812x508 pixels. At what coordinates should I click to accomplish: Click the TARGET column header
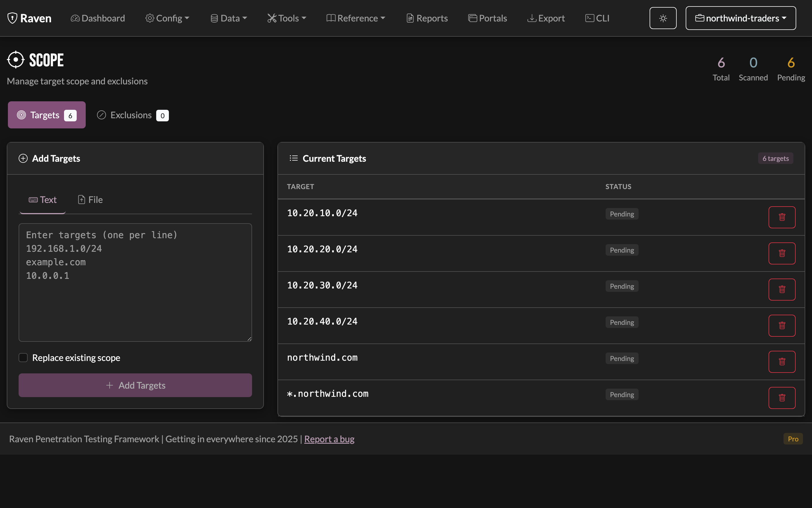click(300, 187)
